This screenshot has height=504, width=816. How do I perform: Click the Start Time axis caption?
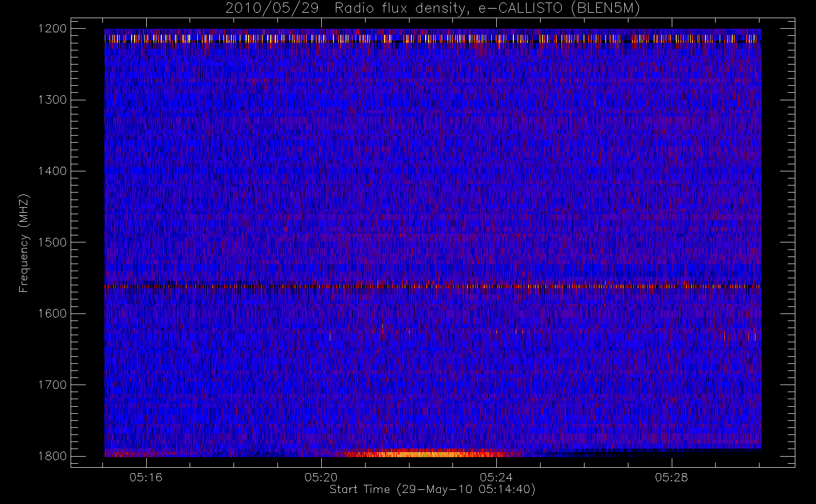(x=432, y=489)
